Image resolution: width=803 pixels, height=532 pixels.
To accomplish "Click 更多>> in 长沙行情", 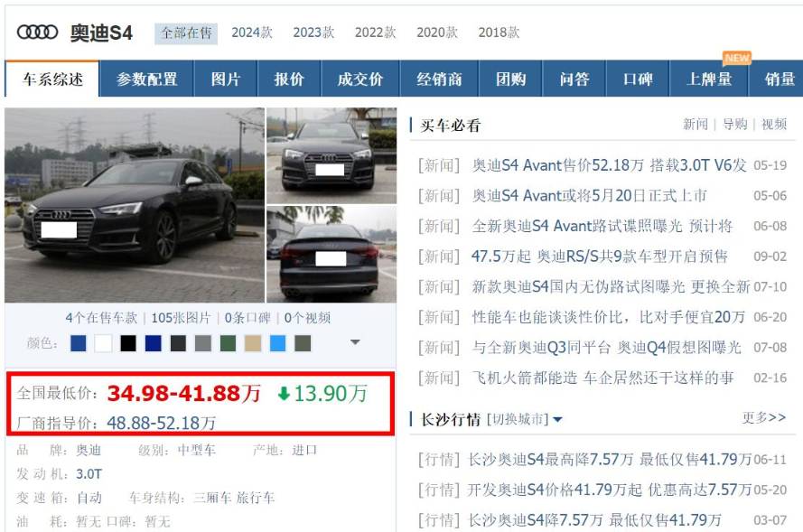I will pos(763,418).
